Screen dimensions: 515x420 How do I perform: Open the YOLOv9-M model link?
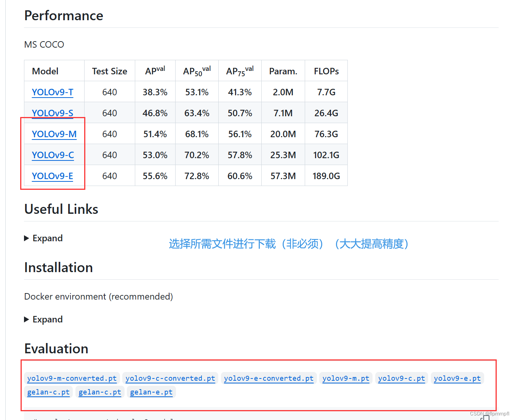tap(54, 134)
